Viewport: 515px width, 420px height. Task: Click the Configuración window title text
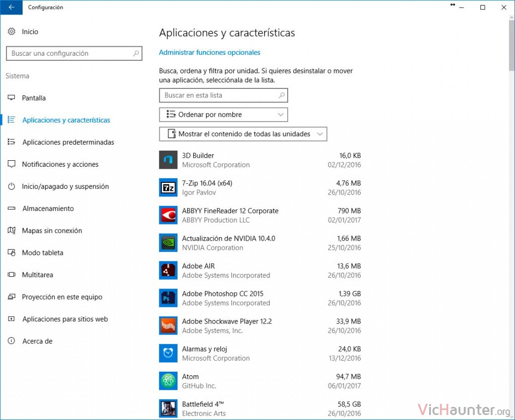coord(45,7)
